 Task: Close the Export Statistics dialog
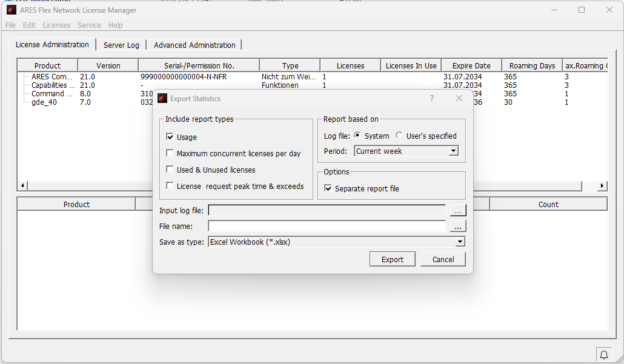(x=459, y=98)
